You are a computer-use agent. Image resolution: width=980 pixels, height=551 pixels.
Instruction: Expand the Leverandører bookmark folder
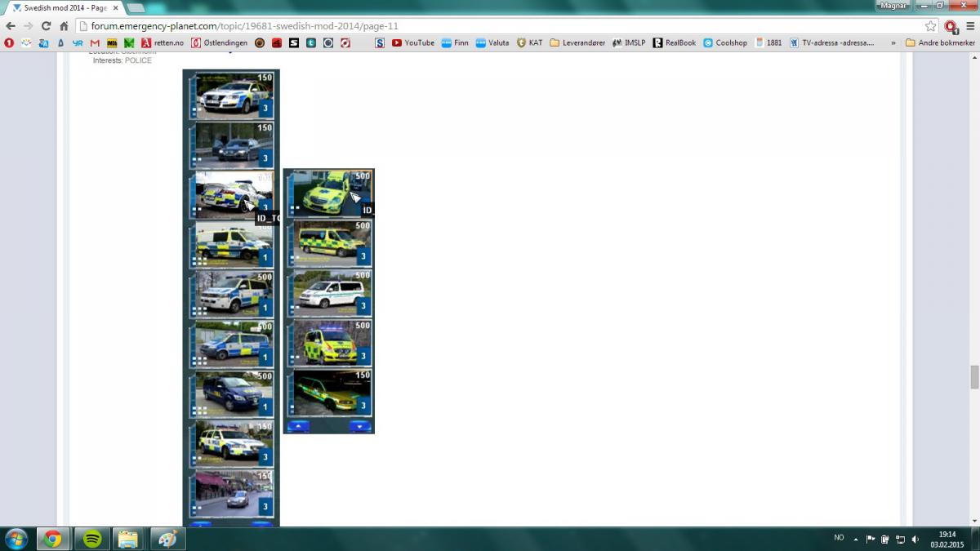tap(577, 42)
